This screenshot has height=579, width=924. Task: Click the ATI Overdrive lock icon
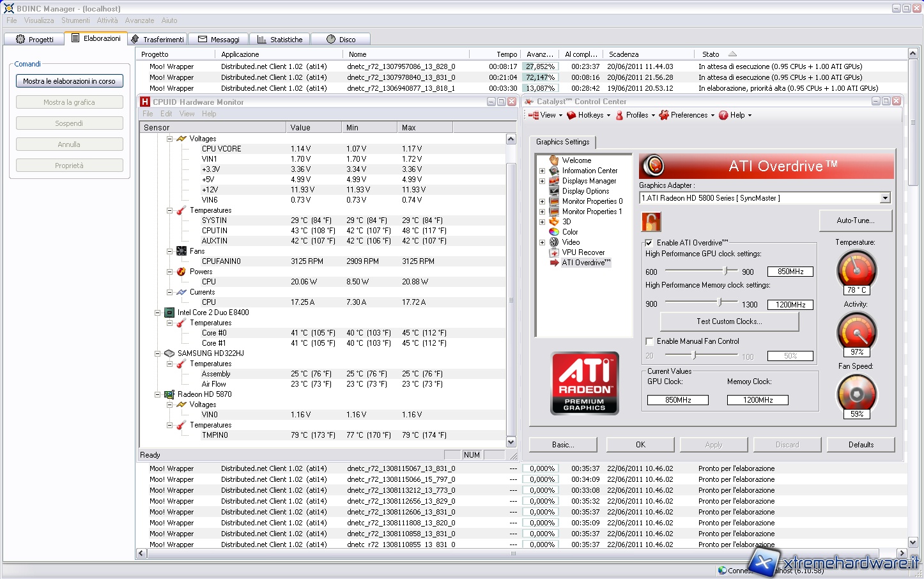[x=651, y=222]
